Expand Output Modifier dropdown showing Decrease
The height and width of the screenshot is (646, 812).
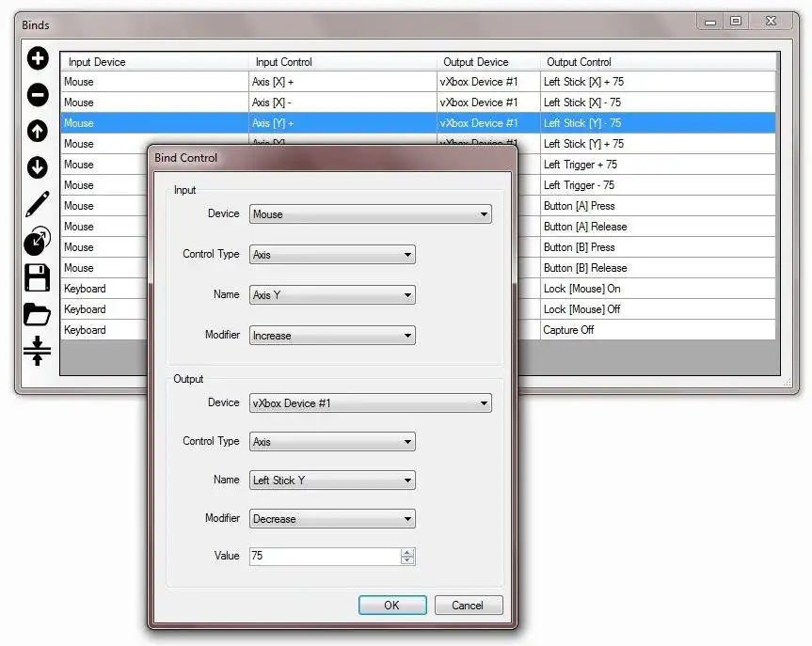pos(332,519)
